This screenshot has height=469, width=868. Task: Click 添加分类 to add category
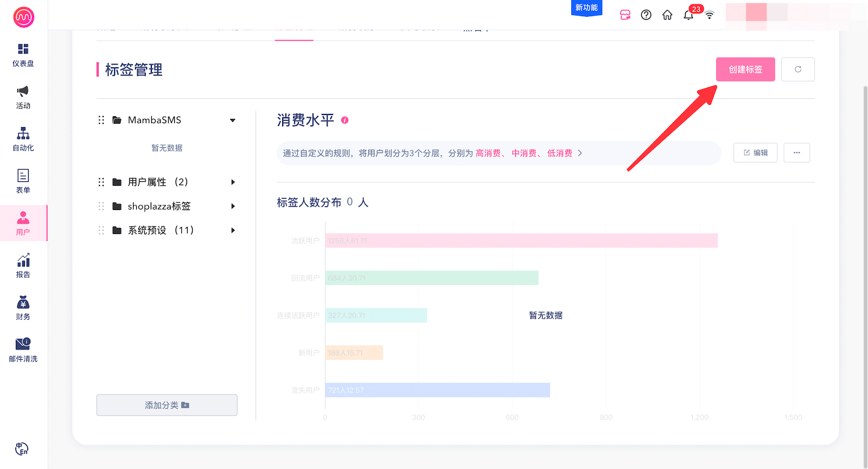point(167,405)
